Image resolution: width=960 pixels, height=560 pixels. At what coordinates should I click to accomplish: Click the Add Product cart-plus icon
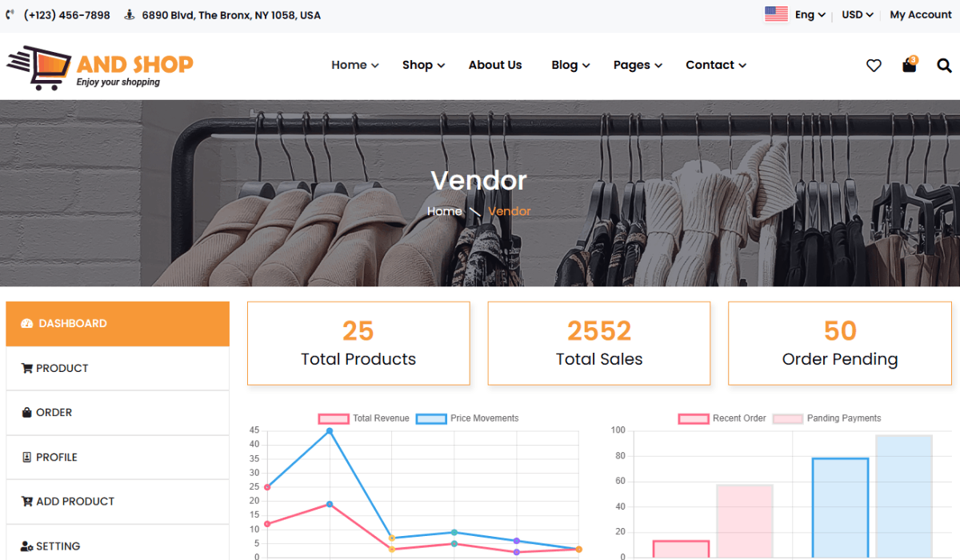(x=27, y=502)
